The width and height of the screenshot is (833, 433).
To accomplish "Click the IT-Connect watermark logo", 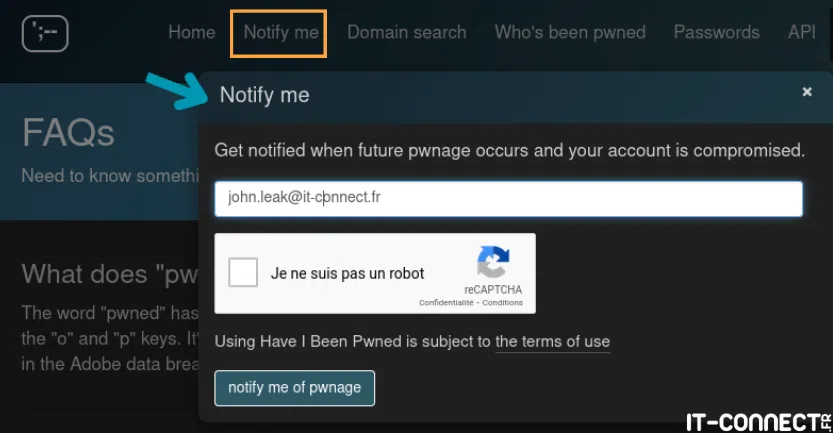I will click(757, 420).
